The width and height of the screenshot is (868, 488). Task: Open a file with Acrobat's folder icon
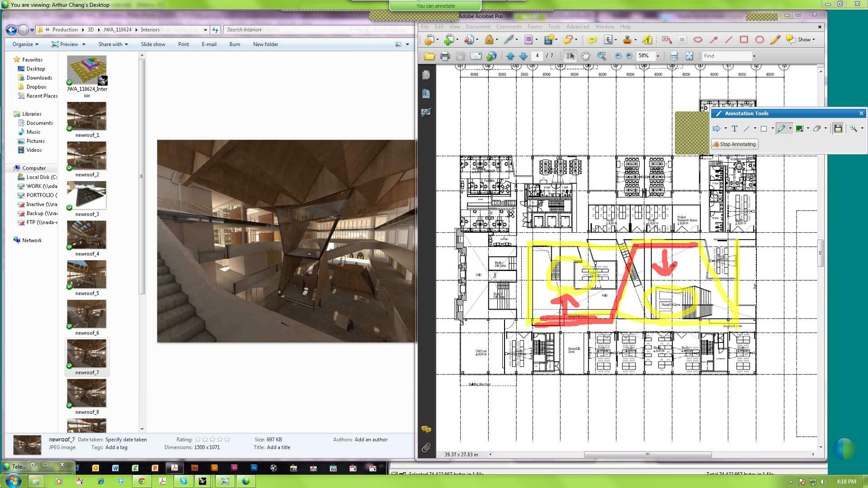429,56
